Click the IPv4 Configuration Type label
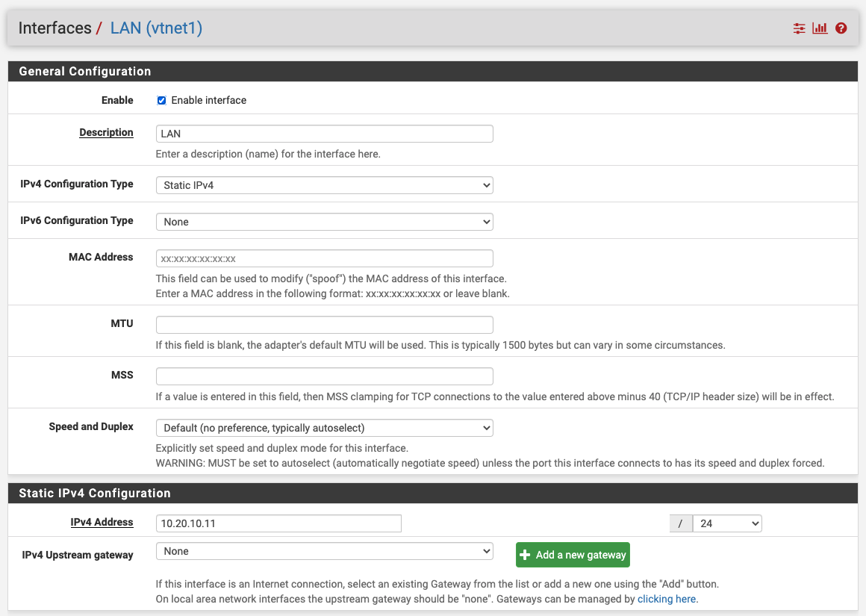The image size is (866, 616). click(77, 184)
